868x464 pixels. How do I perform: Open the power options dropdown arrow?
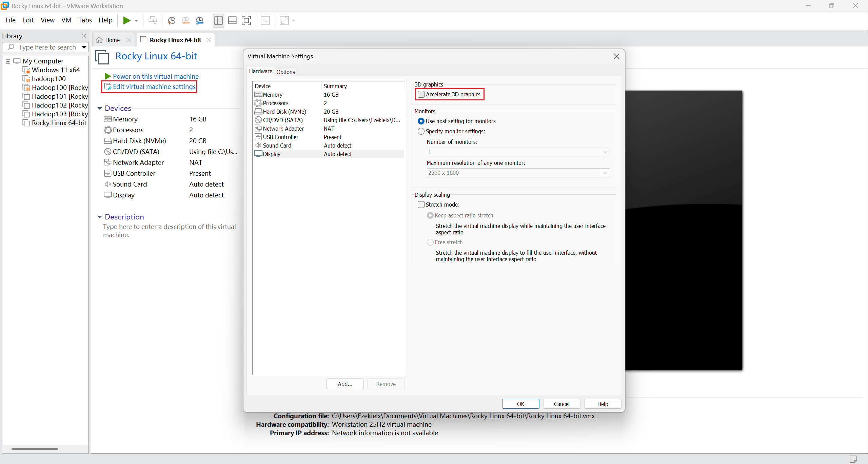[x=136, y=21]
